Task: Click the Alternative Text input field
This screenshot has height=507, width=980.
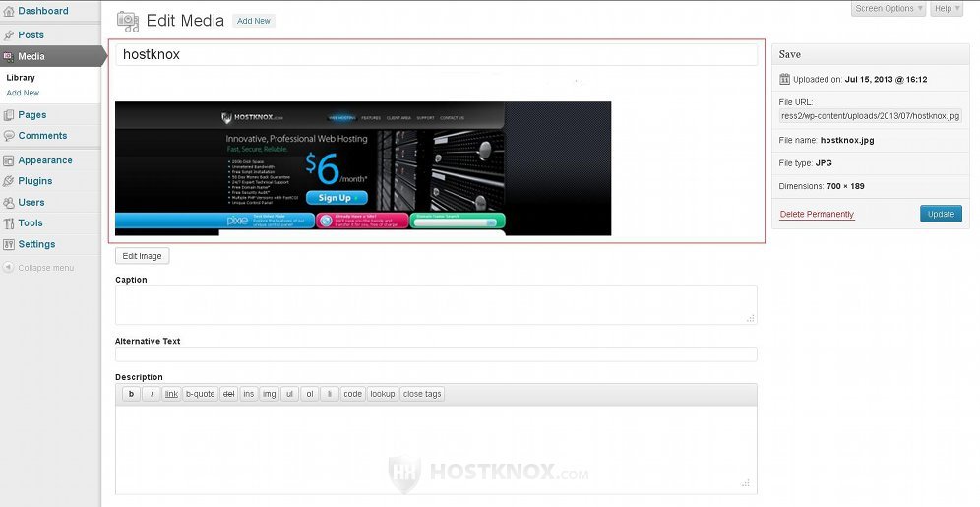Action: click(436, 354)
